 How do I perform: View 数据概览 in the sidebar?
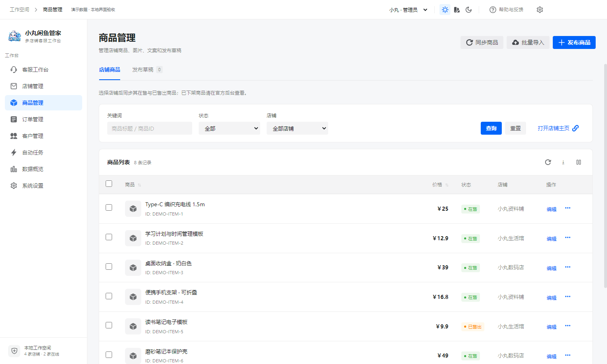[43, 169]
